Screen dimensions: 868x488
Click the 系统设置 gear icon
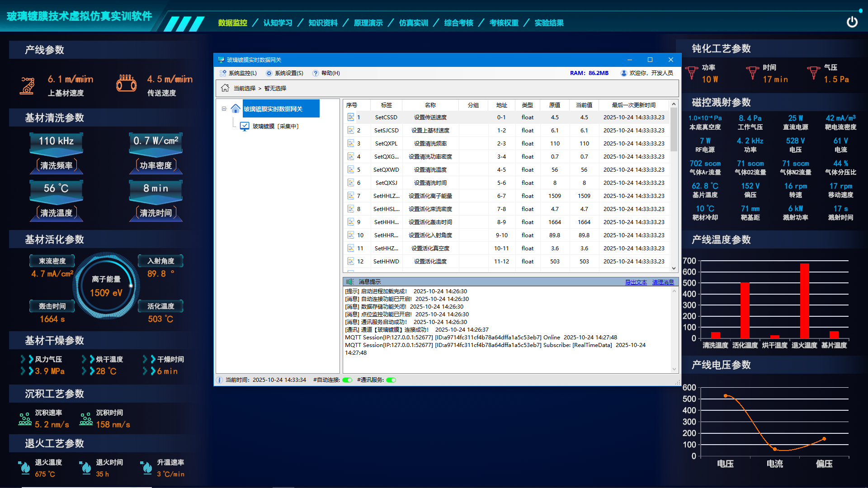pyautogui.click(x=269, y=73)
